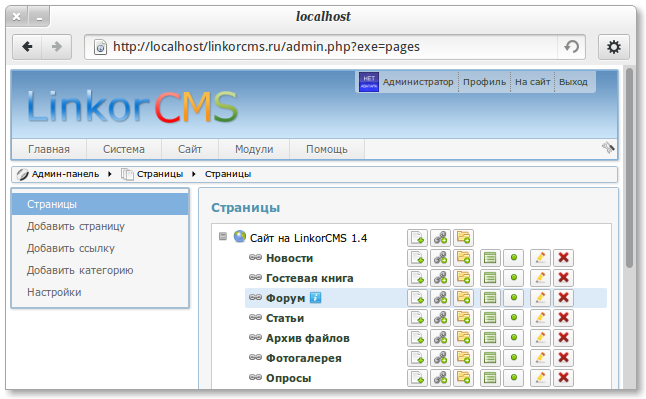The height and width of the screenshot is (399, 646).
Task: Delete the Опросы page
Action: (x=563, y=378)
